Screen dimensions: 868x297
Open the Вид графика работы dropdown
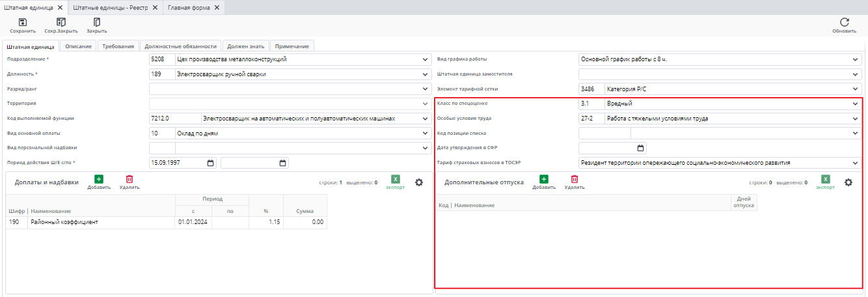(x=856, y=59)
